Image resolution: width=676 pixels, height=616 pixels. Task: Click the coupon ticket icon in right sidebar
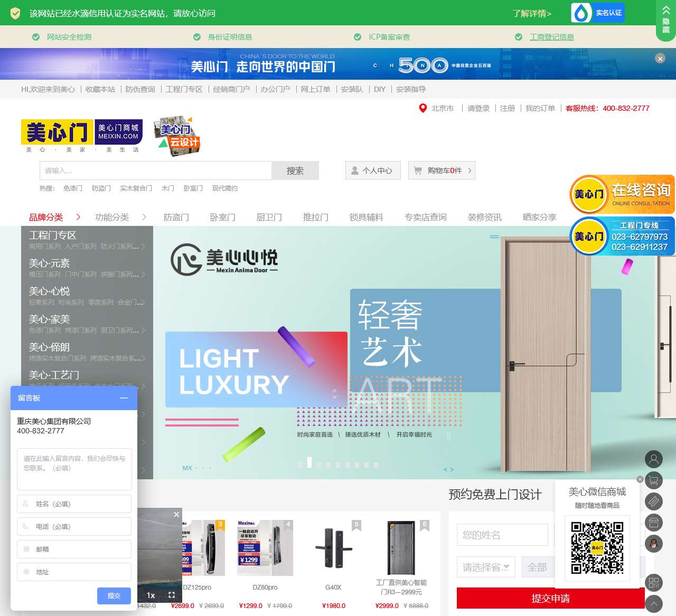(x=654, y=501)
